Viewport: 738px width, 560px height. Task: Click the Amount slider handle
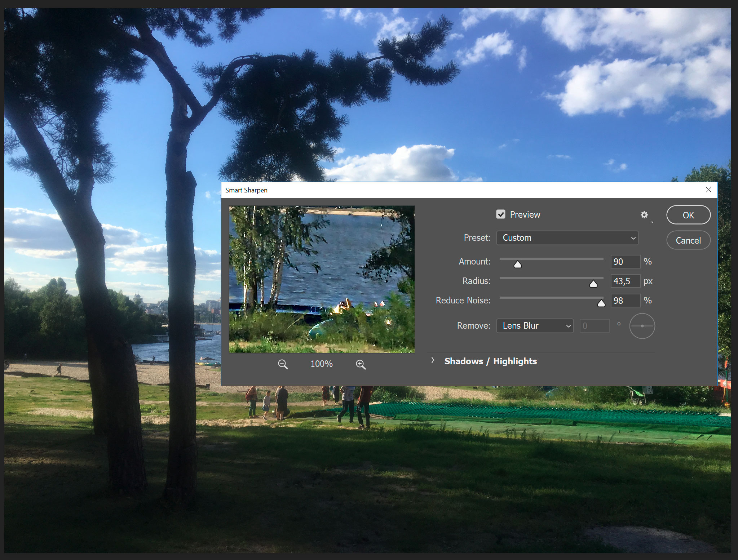coord(518,265)
